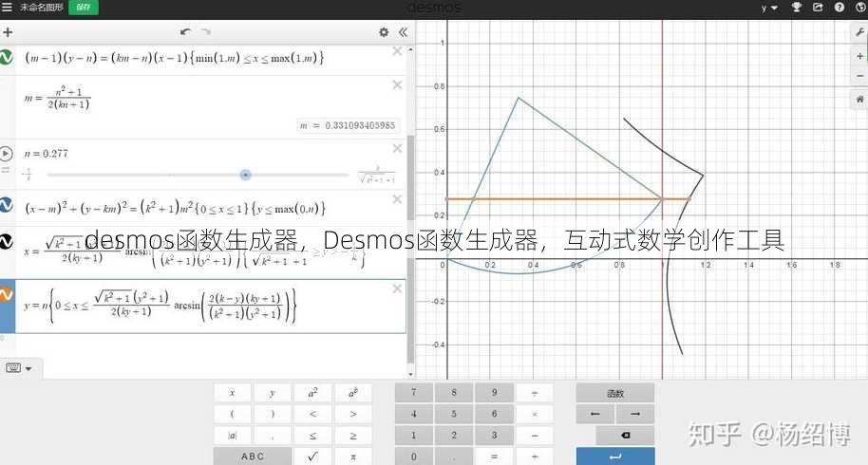
Task: Tap the greater-than-or-equal key
Action: coord(353,436)
